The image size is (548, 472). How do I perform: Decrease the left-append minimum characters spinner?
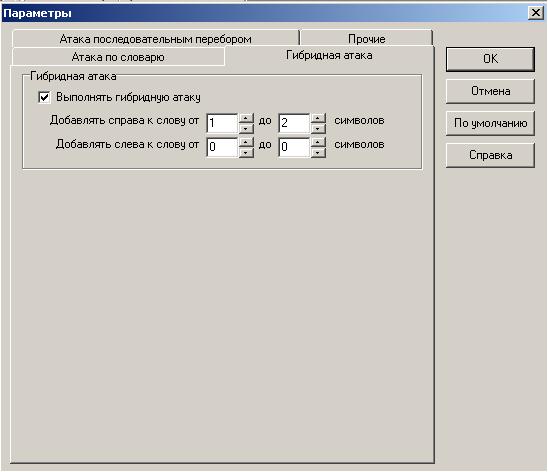click(246, 152)
